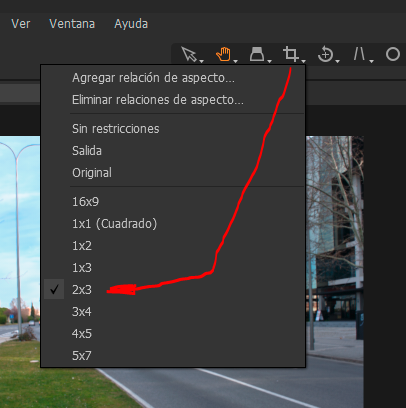Select the pointer Select tool
This screenshot has width=406, height=408.
(x=189, y=54)
